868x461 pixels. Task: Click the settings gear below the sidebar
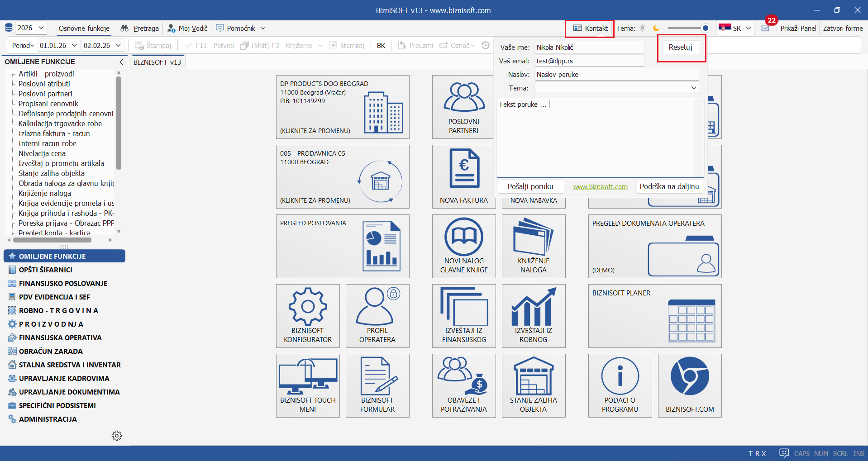pos(117,436)
